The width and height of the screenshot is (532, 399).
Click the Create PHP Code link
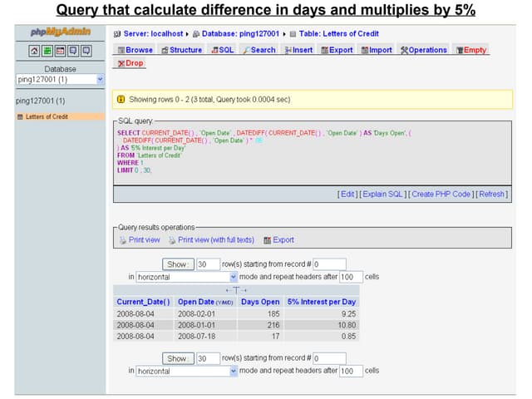tap(441, 194)
